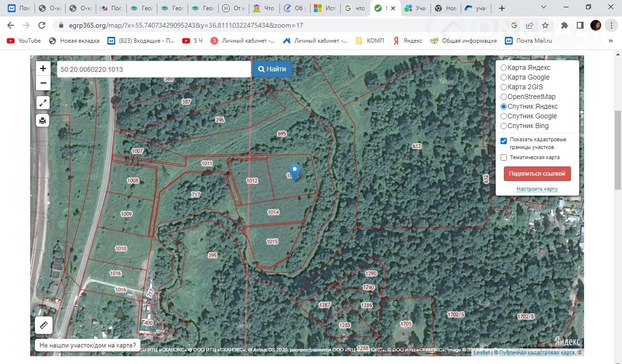622x364 pixels.
Task: Open YouTube bookmark
Action: coord(24,41)
